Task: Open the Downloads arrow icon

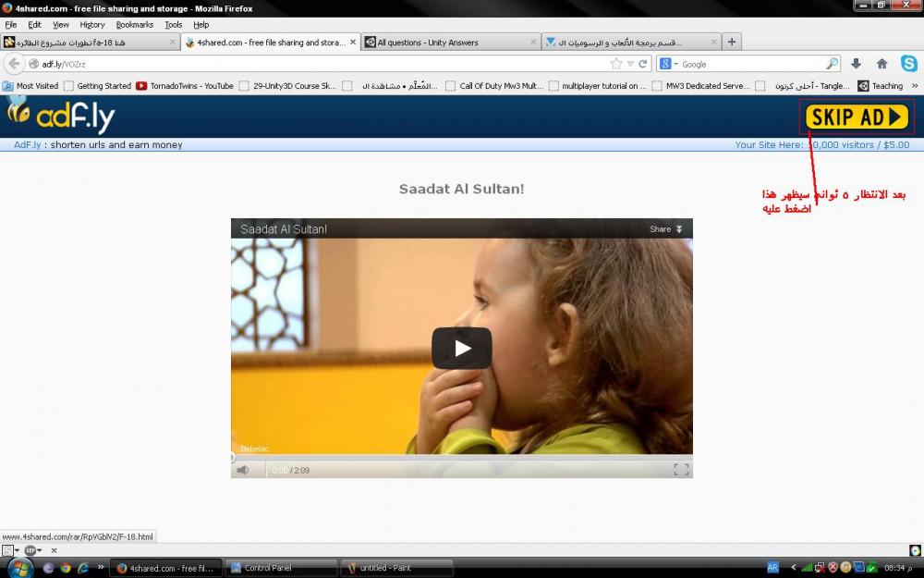Action: (x=857, y=64)
